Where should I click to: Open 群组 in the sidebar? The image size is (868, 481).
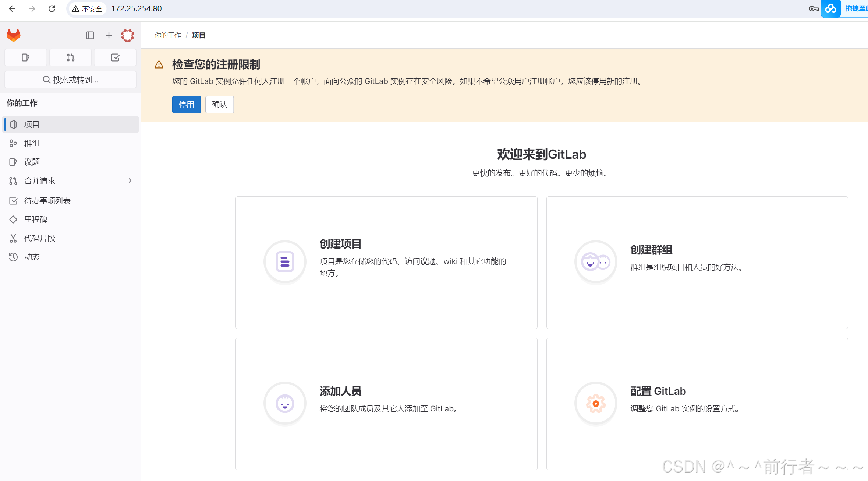coord(71,143)
